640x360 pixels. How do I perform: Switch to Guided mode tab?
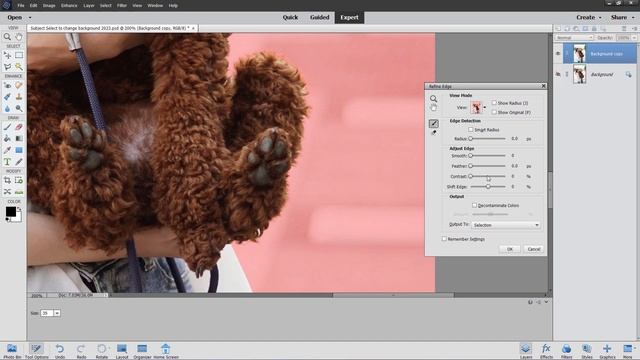[x=320, y=18]
